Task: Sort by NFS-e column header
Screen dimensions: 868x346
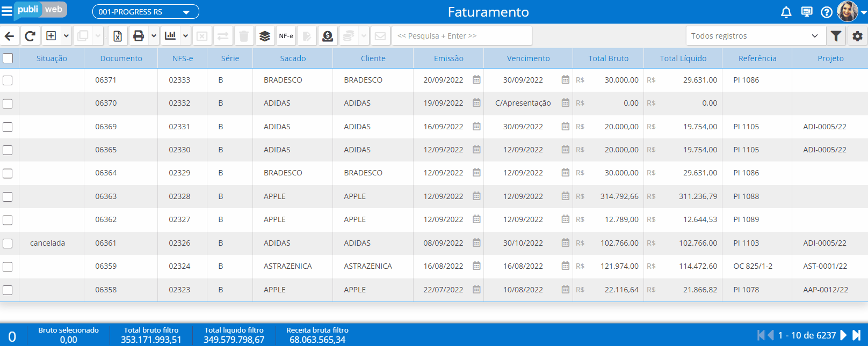Action: tap(183, 58)
